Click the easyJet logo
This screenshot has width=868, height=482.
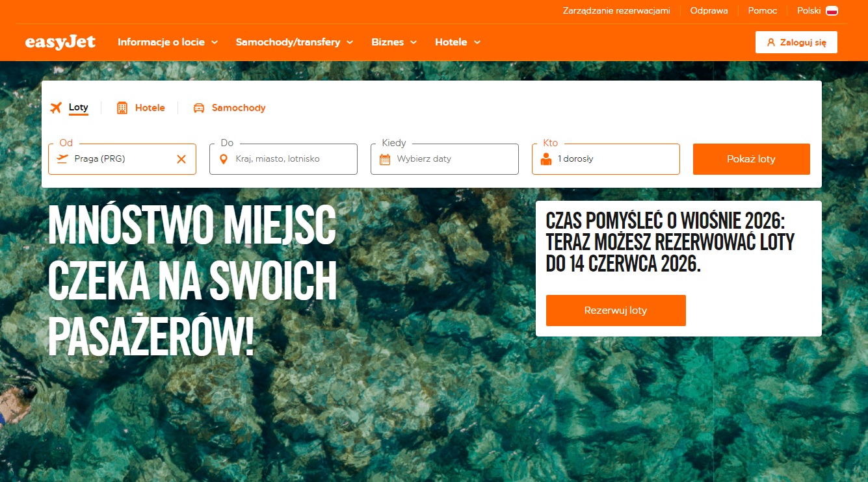click(60, 42)
